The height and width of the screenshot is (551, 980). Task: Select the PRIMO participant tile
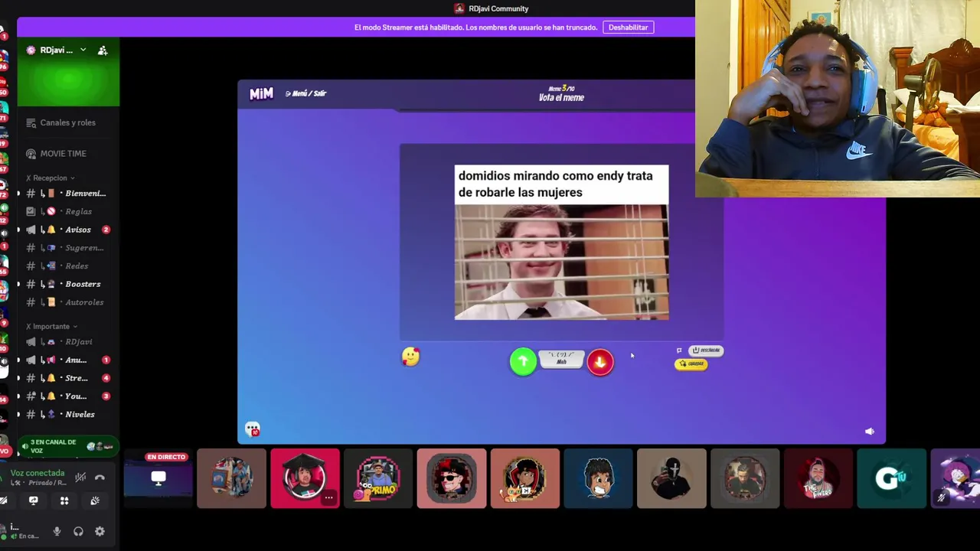pyautogui.click(x=378, y=479)
